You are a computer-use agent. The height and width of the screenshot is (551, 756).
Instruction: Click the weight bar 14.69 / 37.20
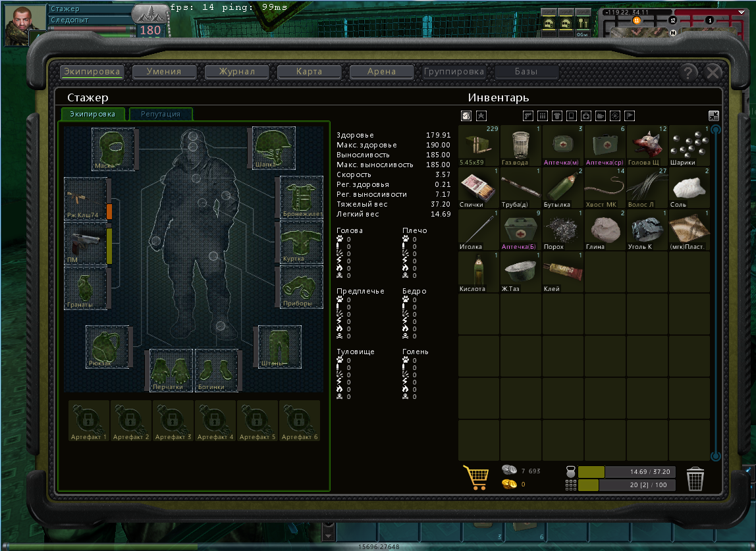tap(627, 472)
